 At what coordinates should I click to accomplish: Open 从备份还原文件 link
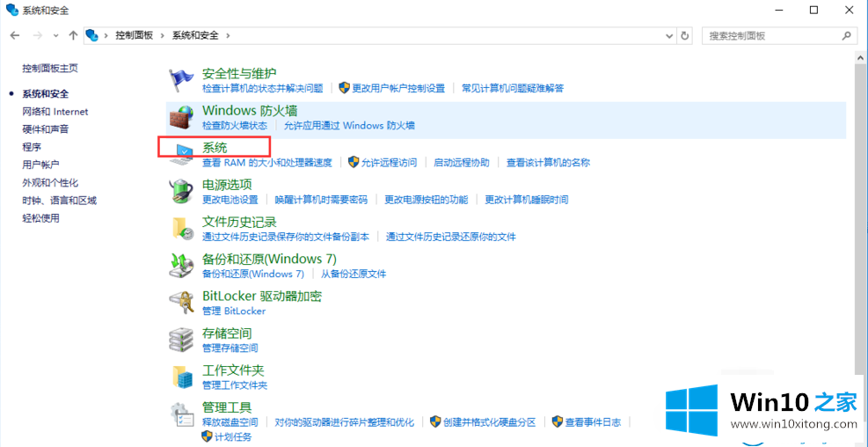pyautogui.click(x=354, y=274)
